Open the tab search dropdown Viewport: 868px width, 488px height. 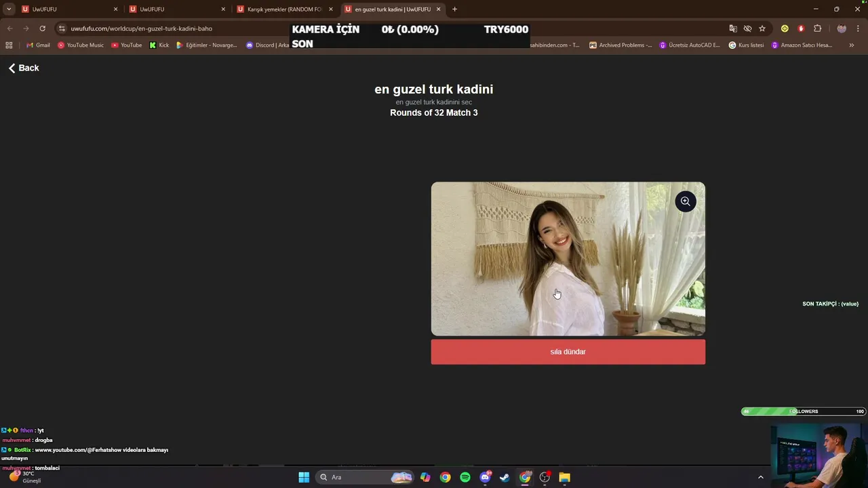[x=9, y=9]
